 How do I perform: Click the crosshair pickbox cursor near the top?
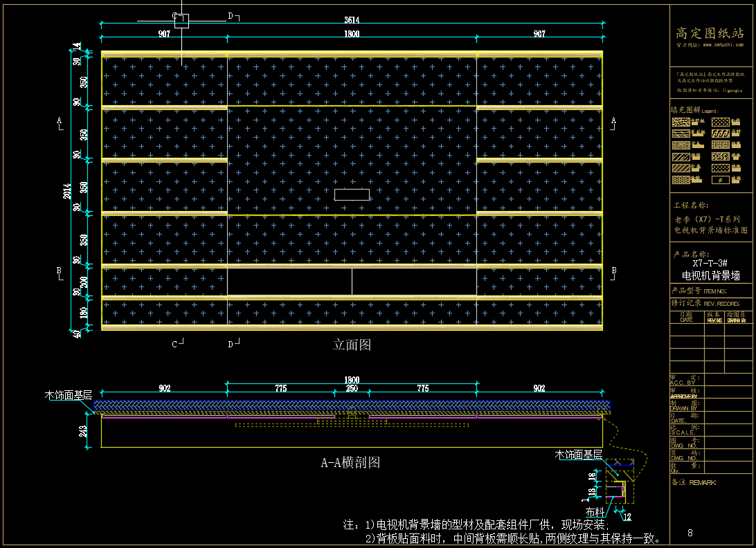coord(181,21)
